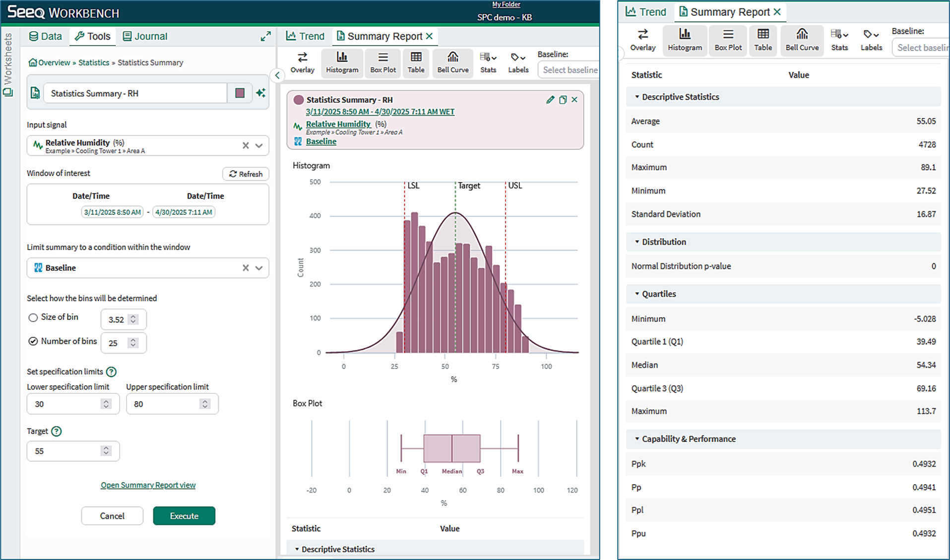The image size is (950, 560).
Task: Open the Trend tab in right panel
Action: (645, 12)
